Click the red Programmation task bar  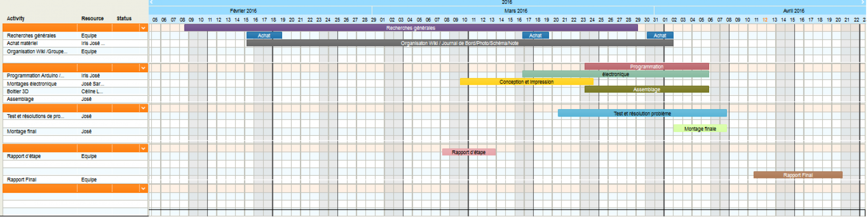pos(646,67)
